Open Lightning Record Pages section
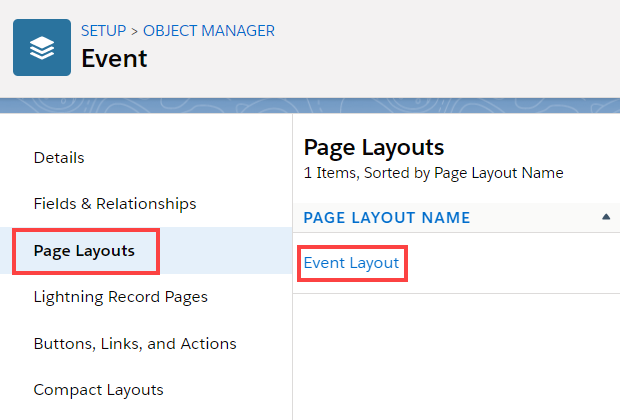Screen dimensions: 620x420 (121, 297)
